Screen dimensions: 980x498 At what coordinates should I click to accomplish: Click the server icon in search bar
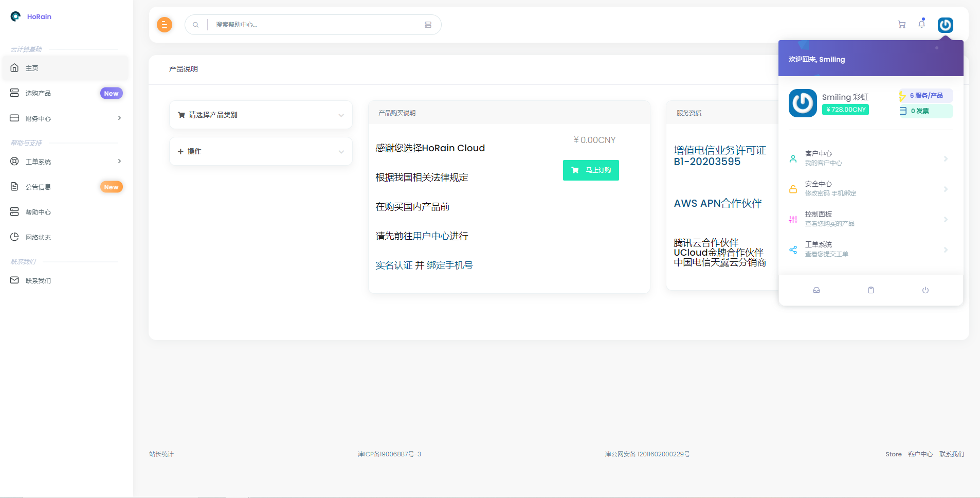428,25
